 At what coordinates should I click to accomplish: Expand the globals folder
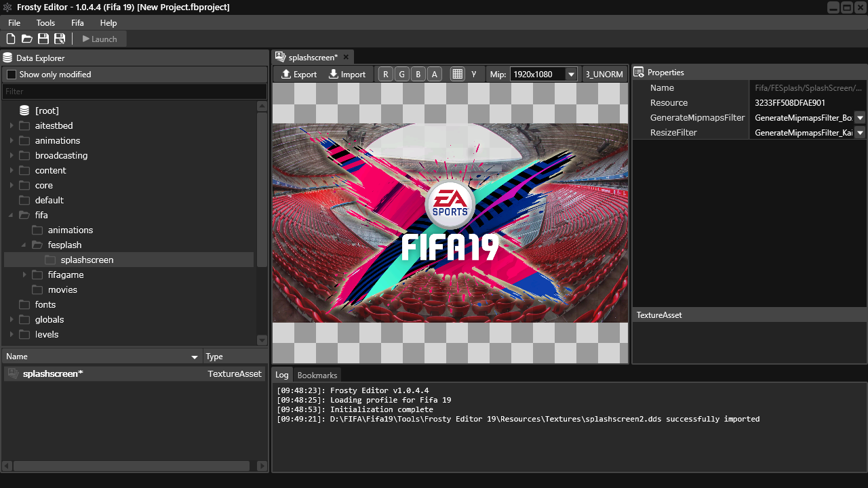11,319
